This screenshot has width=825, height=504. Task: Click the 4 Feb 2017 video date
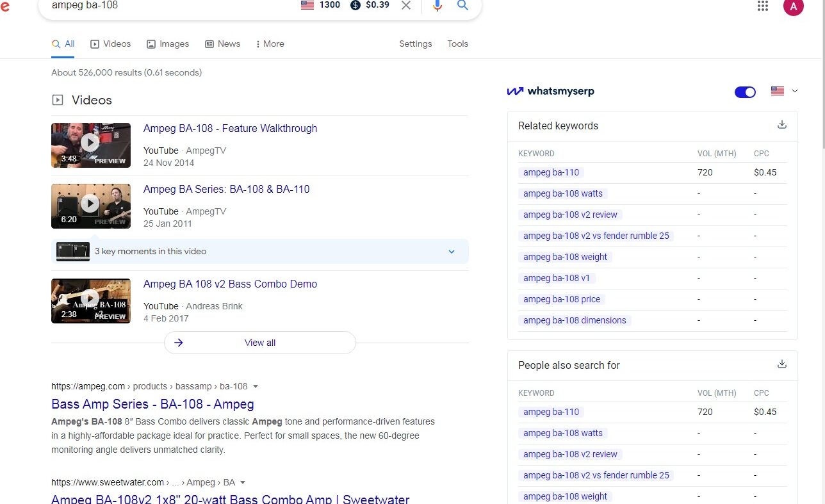[x=166, y=318]
